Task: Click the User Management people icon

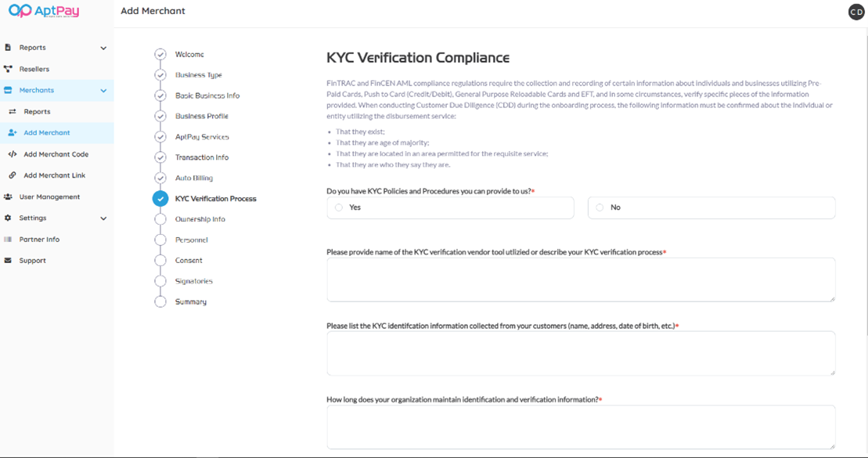Action: pos(8,197)
